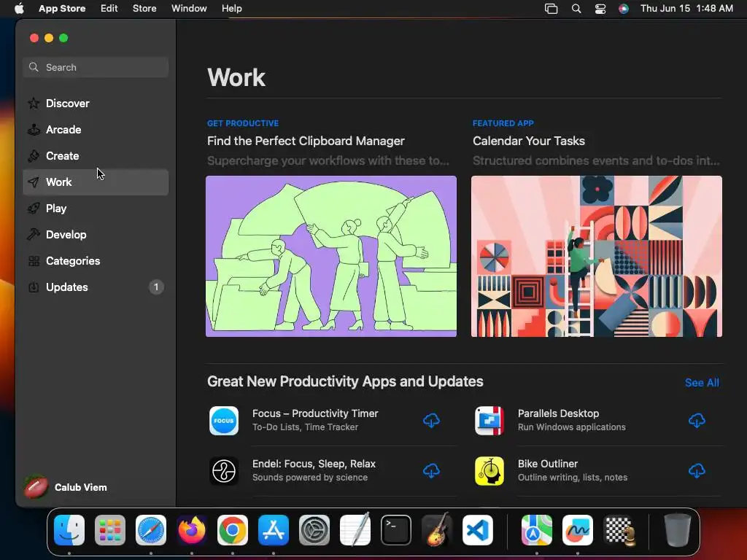
Task: Download Focus – Productivity Timer
Action: click(x=431, y=421)
